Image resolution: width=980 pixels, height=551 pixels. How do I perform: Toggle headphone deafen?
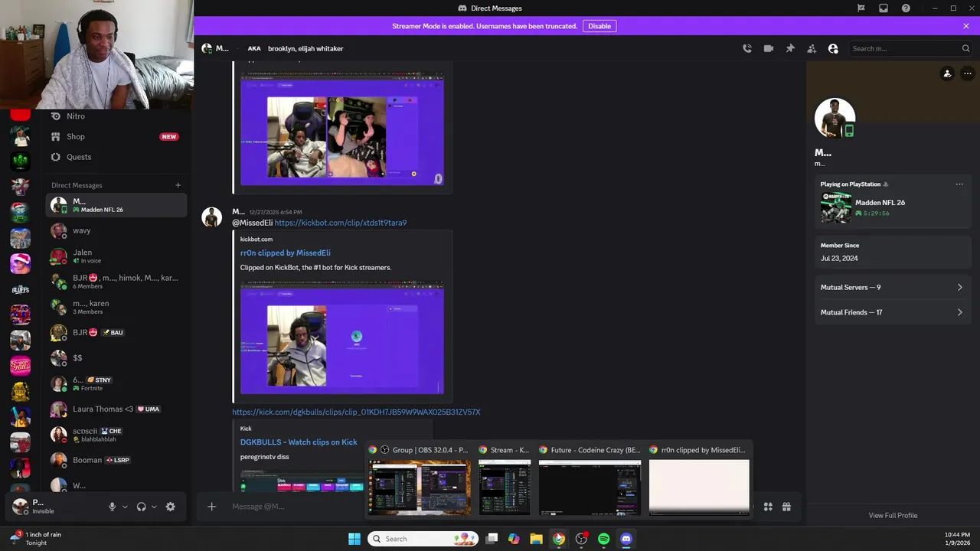141,507
